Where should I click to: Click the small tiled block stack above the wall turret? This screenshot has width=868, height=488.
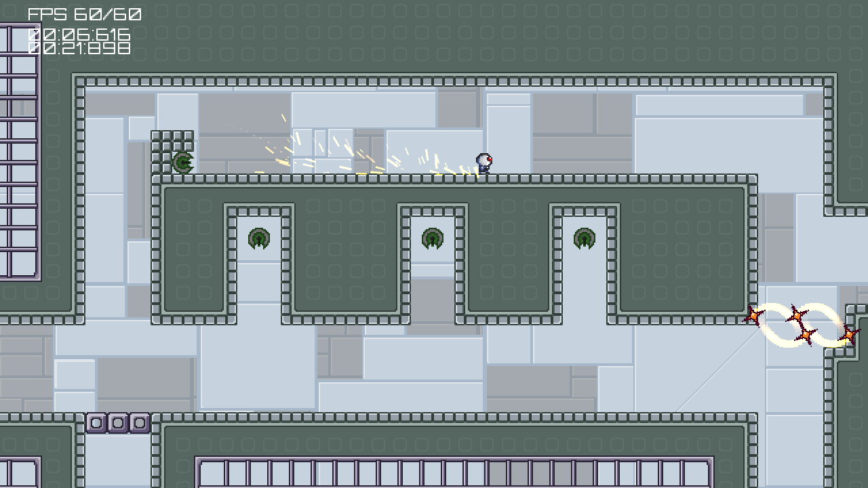pos(172,141)
